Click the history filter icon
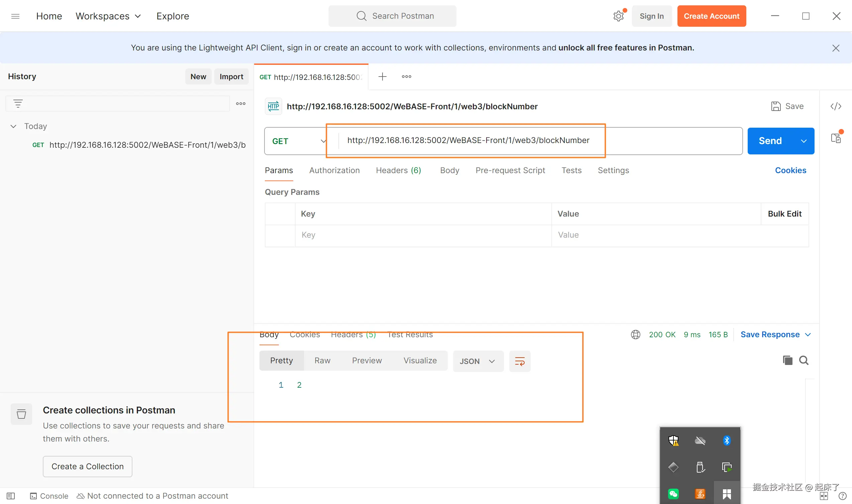 [x=18, y=104]
